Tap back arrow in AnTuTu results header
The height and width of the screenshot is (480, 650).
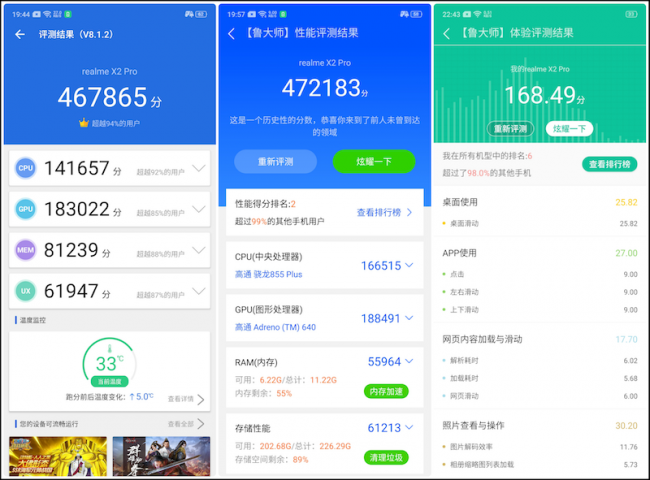click(x=20, y=34)
